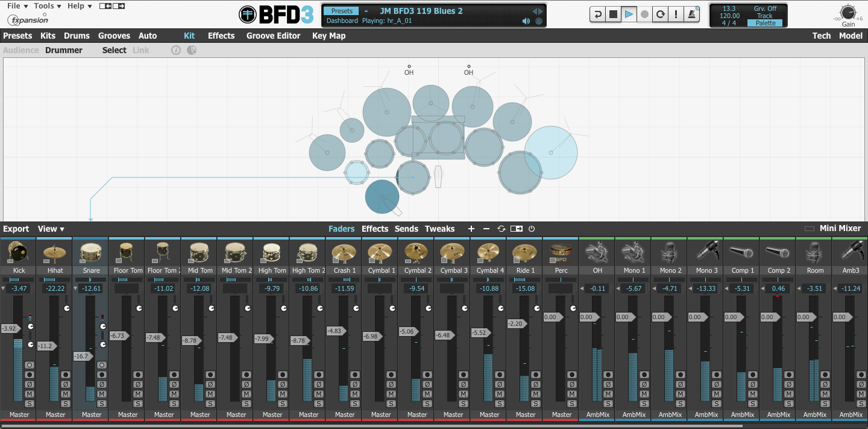Click the MIDI connector icon in display
This screenshot has height=429, width=868.
539,21
